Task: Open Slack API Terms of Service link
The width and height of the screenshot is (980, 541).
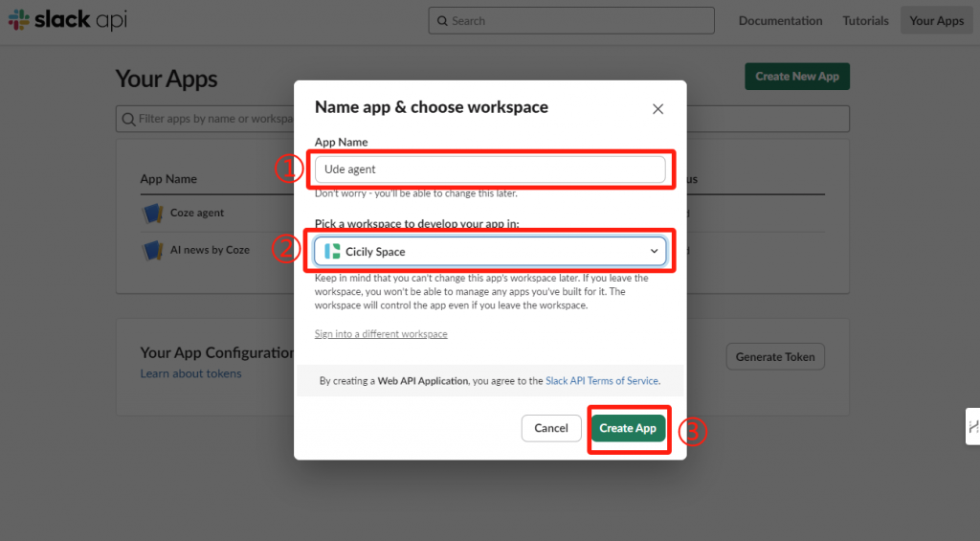Action: coord(601,381)
